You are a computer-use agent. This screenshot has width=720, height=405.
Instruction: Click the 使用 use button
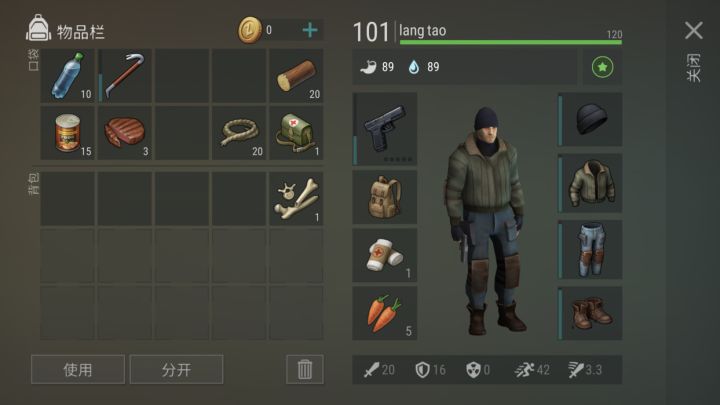tap(78, 369)
